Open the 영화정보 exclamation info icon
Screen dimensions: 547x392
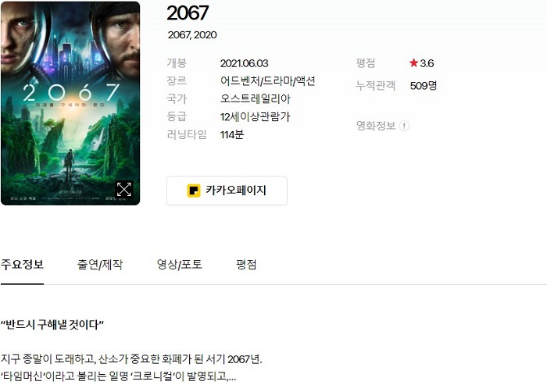[404, 126]
